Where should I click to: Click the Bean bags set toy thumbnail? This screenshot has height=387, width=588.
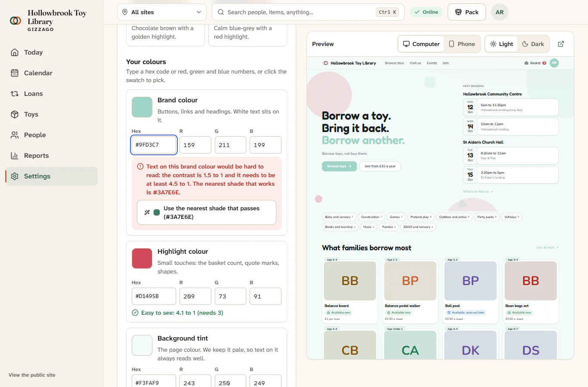point(531,281)
